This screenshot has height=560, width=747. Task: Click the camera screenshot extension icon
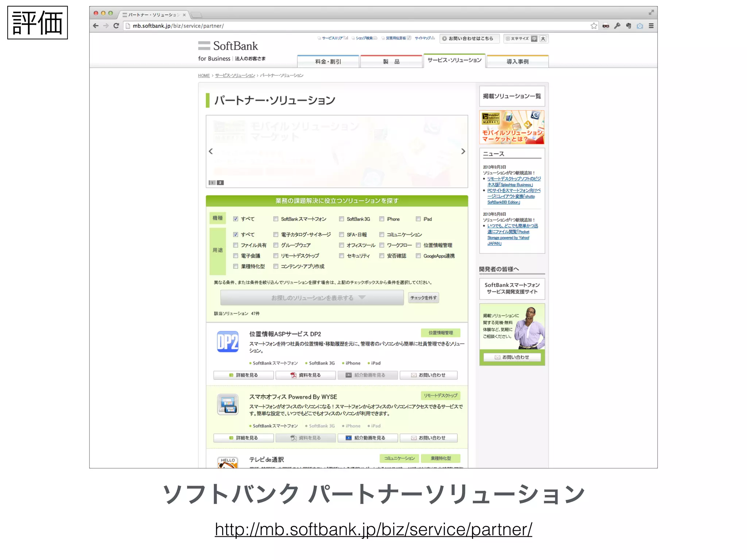pos(640,26)
